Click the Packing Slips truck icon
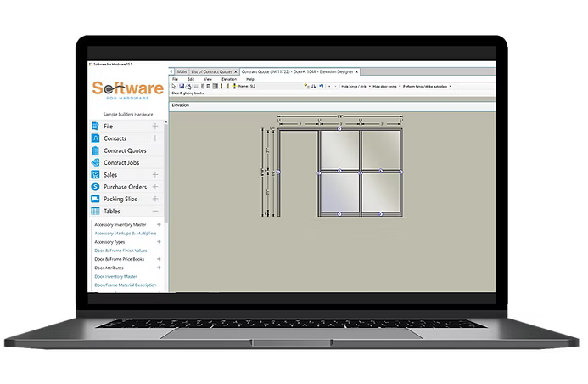Viewport: 588px width, 384px height. (95, 199)
